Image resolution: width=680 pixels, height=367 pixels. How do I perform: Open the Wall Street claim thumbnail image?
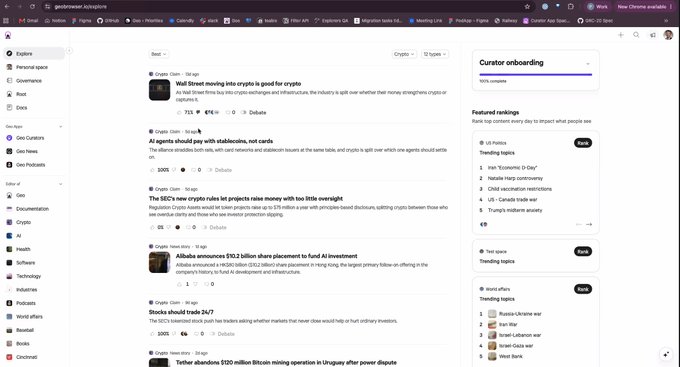click(159, 90)
